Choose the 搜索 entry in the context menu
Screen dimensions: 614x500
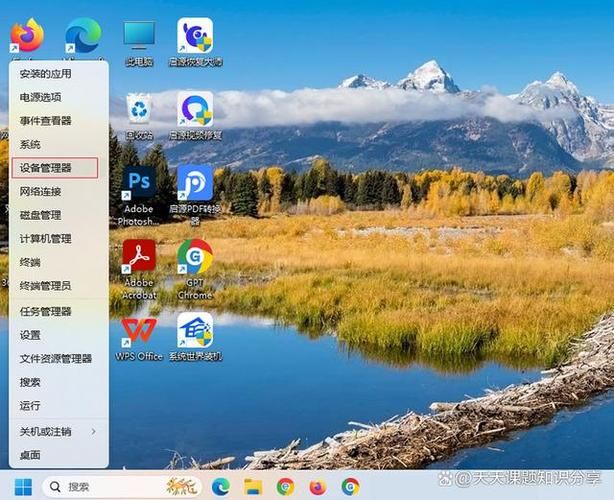[59, 382]
